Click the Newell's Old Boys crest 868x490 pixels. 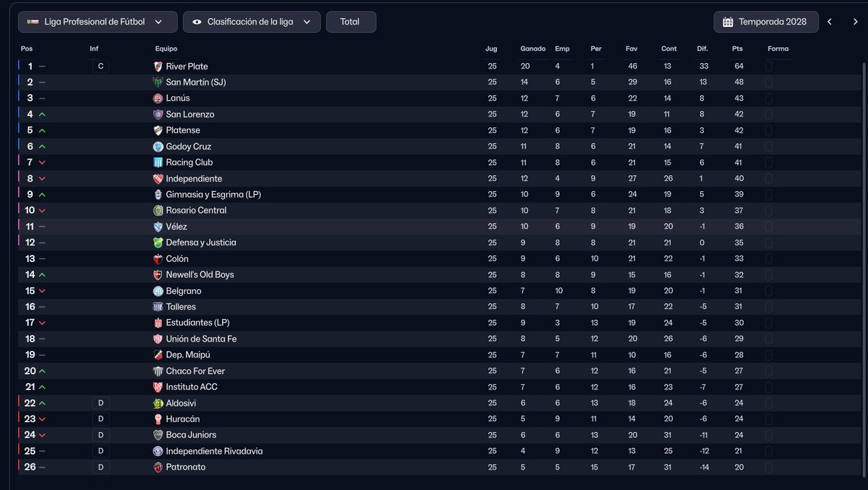[158, 274]
